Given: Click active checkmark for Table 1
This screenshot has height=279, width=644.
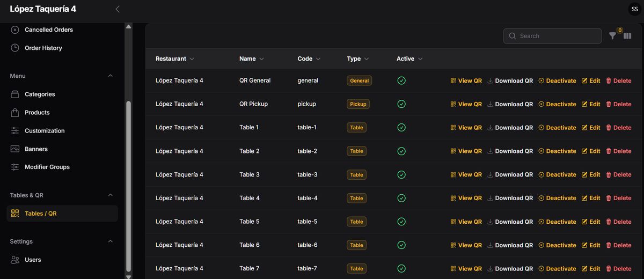Looking at the screenshot, I should click(401, 128).
